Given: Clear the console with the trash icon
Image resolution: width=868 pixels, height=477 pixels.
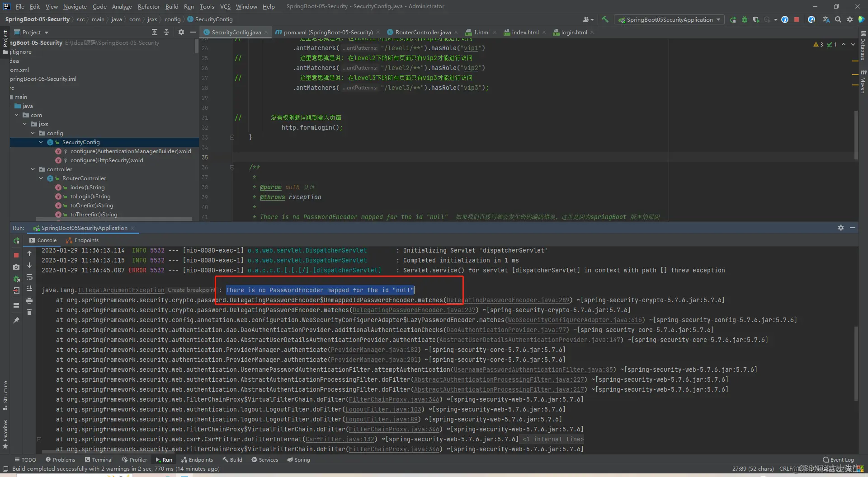Looking at the screenshot, I should pyautogui.click(x=29, y=312).
